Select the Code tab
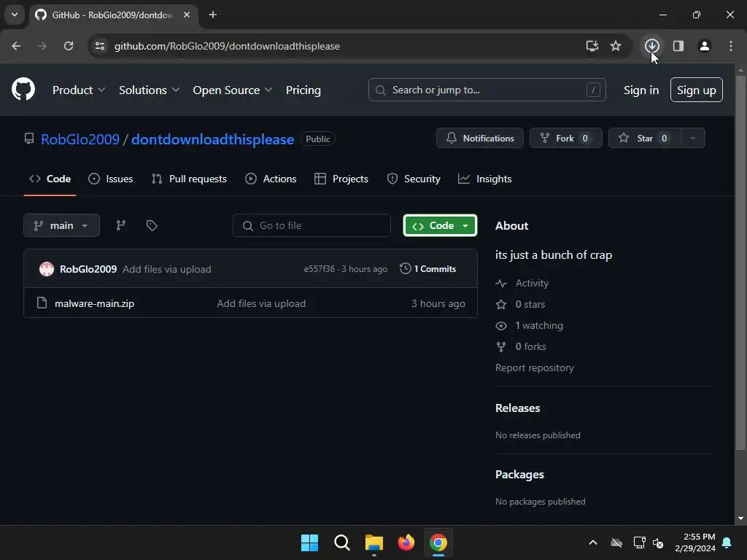747x560 pixels. pos(50,179)
